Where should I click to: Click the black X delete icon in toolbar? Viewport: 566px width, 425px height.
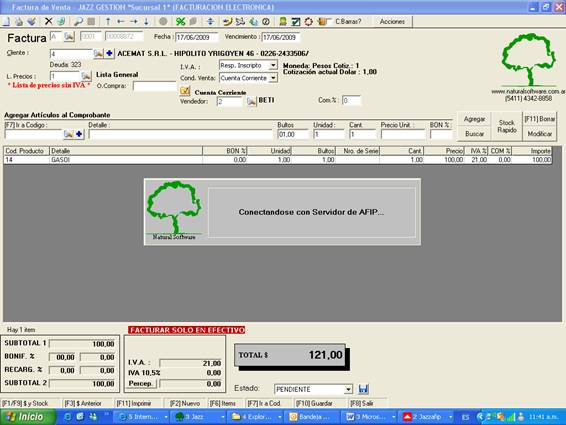coord(48,22)
